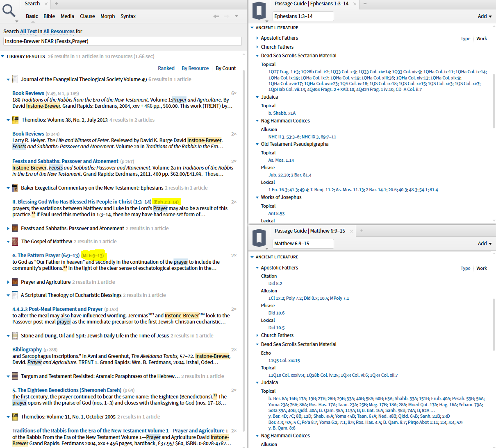The width and height of the screenshot is (496, 448).
Task: Open The Eighteen Benedictions (Shemoneh Esreh) article
Action: pos(67,390)
